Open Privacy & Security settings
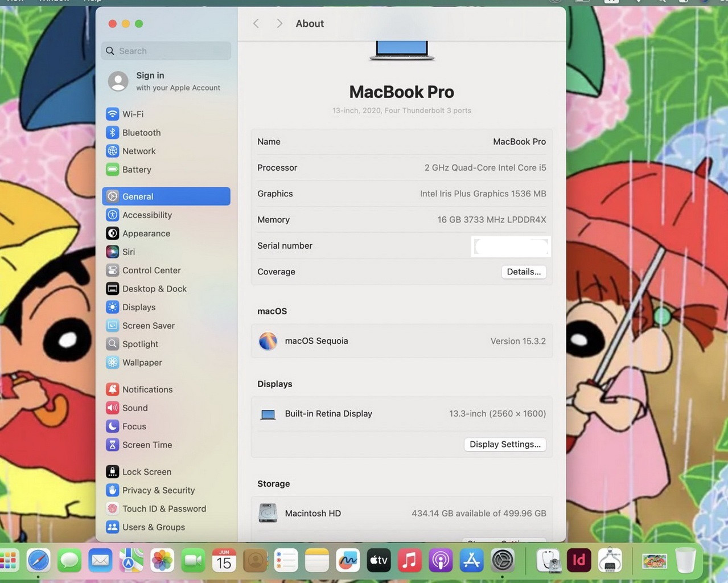 pos(166,490)
